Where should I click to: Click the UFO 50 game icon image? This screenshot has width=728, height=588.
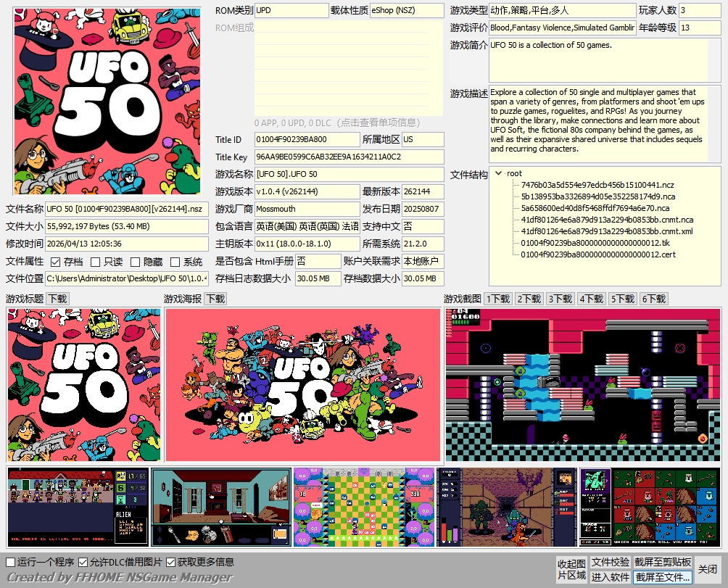(107, 102)
